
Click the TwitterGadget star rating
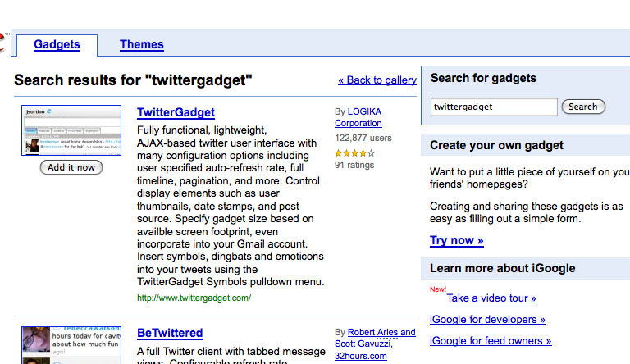coord(354,153)
